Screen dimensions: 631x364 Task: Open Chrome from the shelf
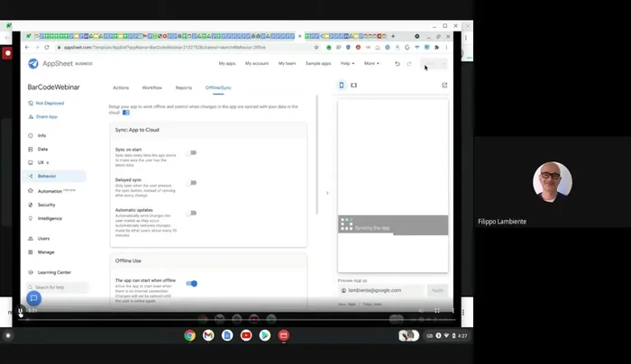click(x=189, y=335)
